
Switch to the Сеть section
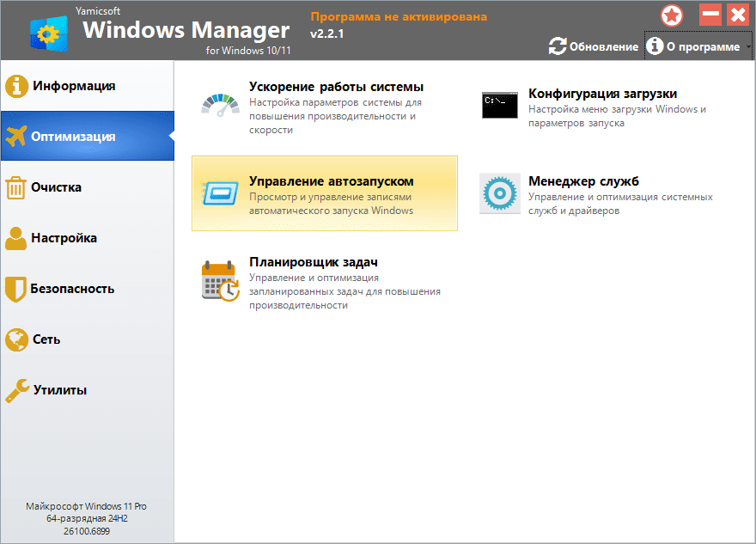[88, 339]
